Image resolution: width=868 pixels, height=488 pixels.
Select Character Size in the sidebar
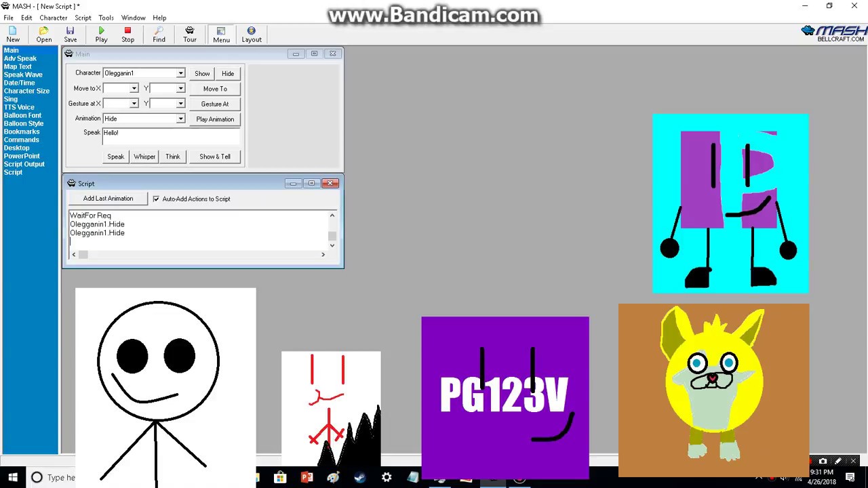tap(26, 91)
